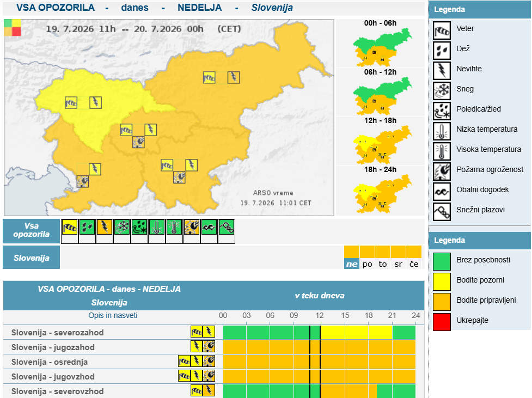Click the thunderstorm icon on northeast map region

pyautogui.click(x=234, y=77)
